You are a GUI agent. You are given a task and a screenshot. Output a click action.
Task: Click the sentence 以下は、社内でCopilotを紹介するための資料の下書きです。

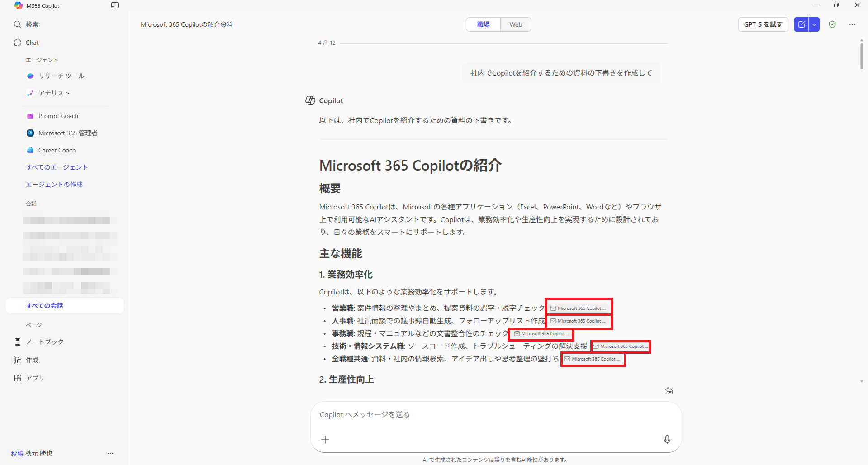pyautogui.click(x=417, y=120)
